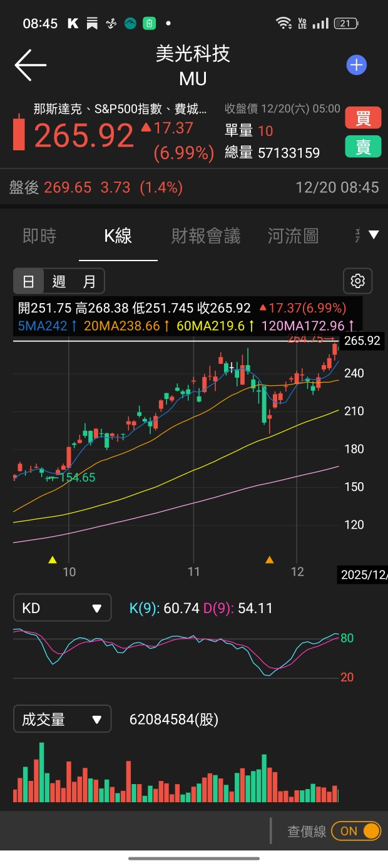Tap the 60MA219.6 moving average label
Screen dimensions: 388x868
215,326
